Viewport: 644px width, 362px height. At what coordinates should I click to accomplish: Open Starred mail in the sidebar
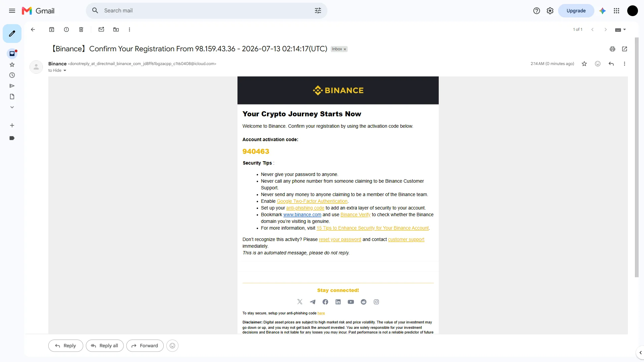(12, 64)
